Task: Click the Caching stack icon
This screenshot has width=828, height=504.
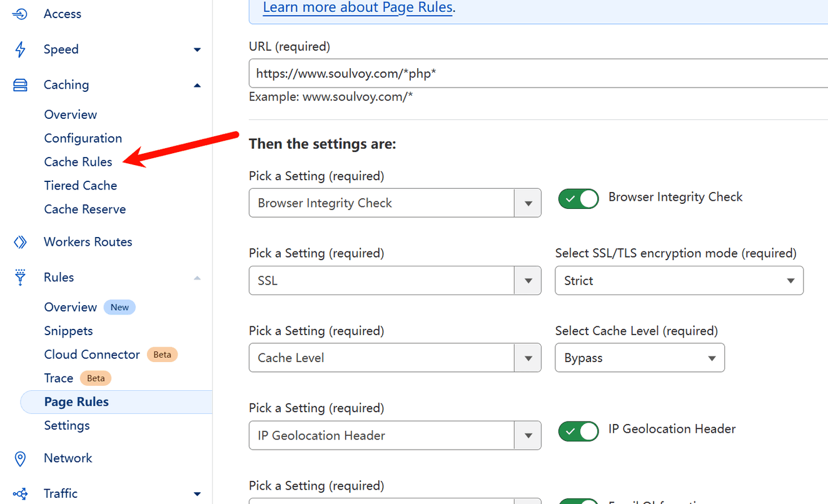Action: (x=19, y=84)
